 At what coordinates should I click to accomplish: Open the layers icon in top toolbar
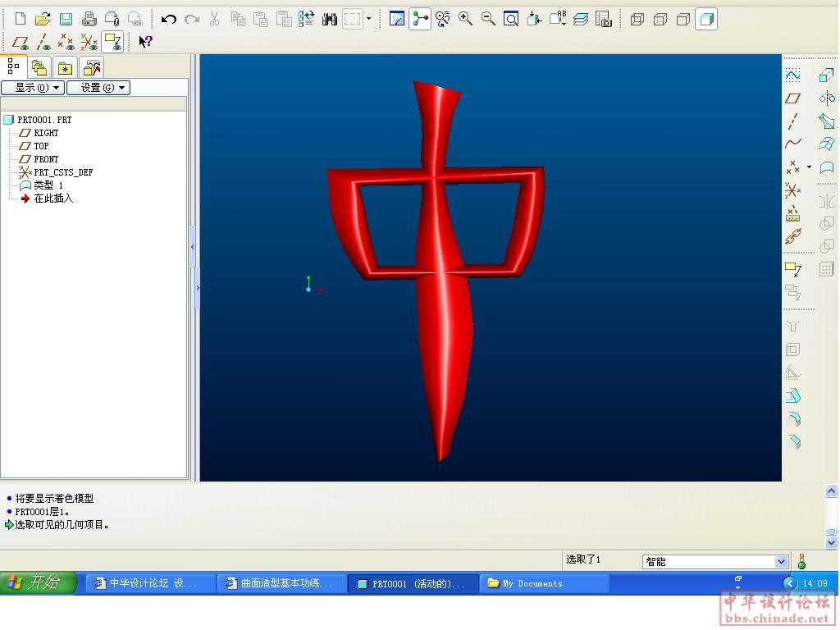tap(581, 20)
